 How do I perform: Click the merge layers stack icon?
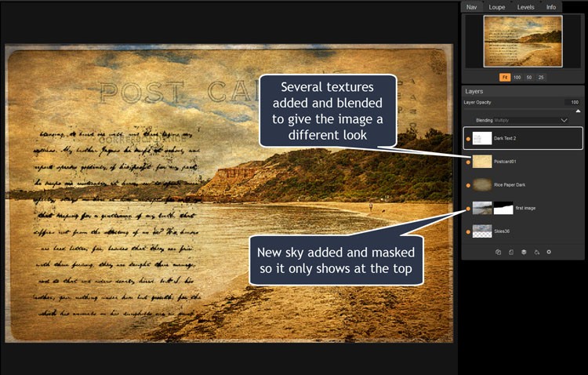524,252
